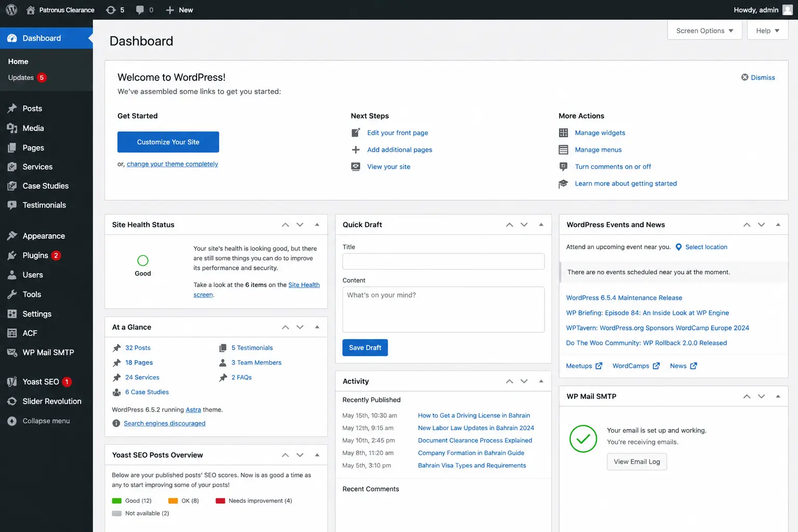This screenshot has width=798, height=532.
Task: Click the Plugins plug icon
Action: click(x=12, y=256)
